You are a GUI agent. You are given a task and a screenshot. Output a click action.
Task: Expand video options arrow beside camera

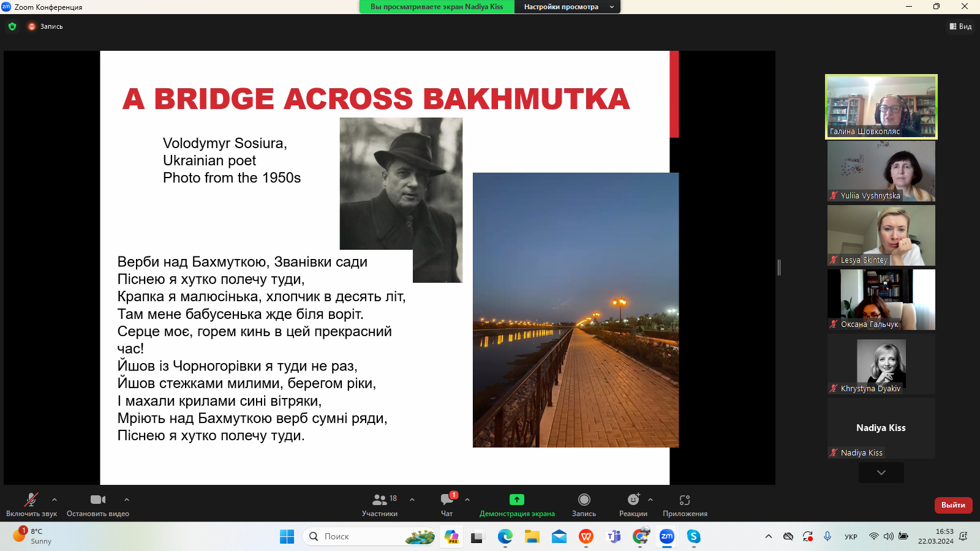(127, 500)
